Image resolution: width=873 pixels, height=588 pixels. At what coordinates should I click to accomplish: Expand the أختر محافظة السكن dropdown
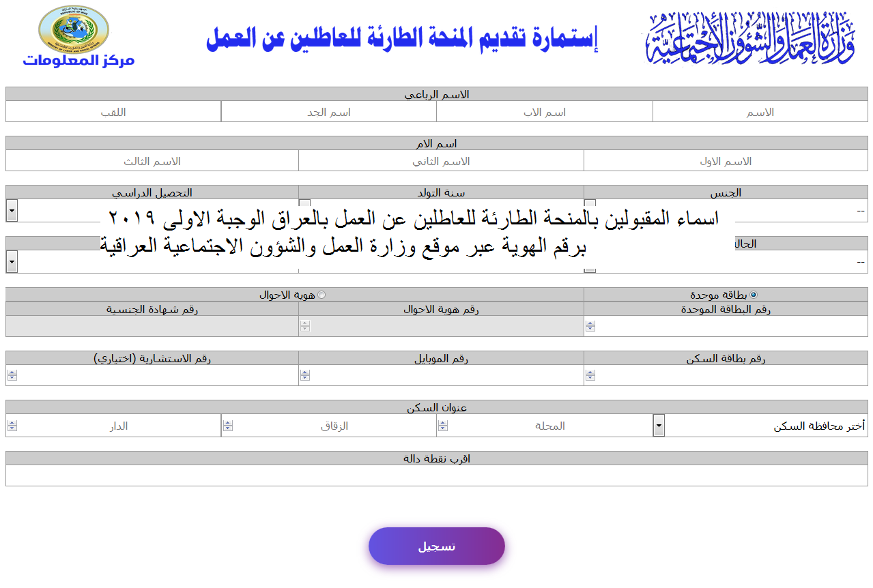[658, 424]
